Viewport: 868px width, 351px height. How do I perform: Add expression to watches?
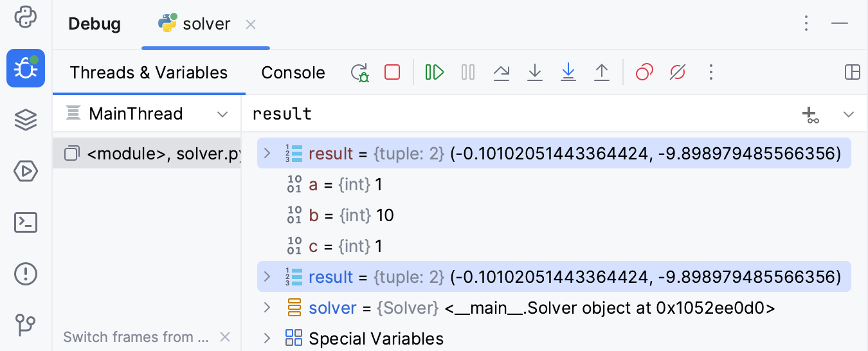811,115
